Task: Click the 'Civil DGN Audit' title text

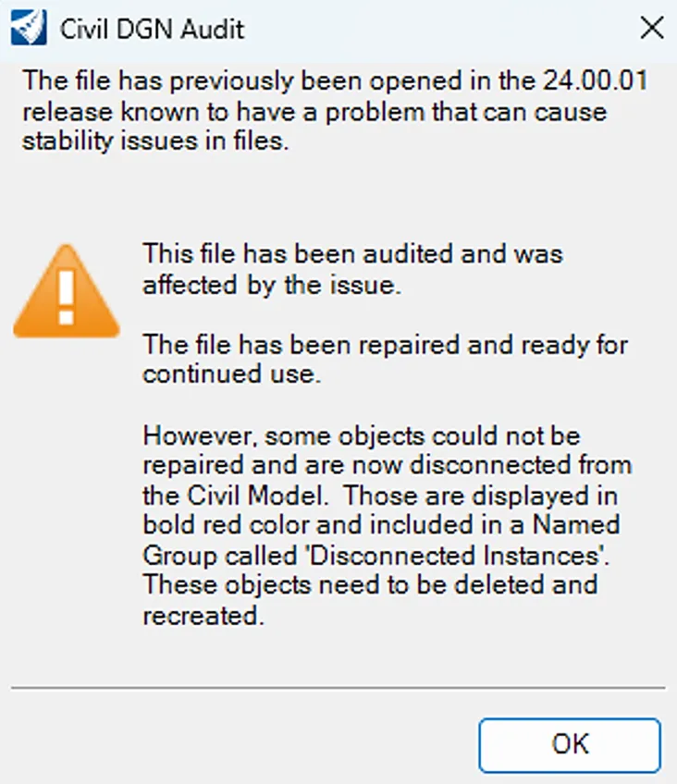Action: coord(152,28)
